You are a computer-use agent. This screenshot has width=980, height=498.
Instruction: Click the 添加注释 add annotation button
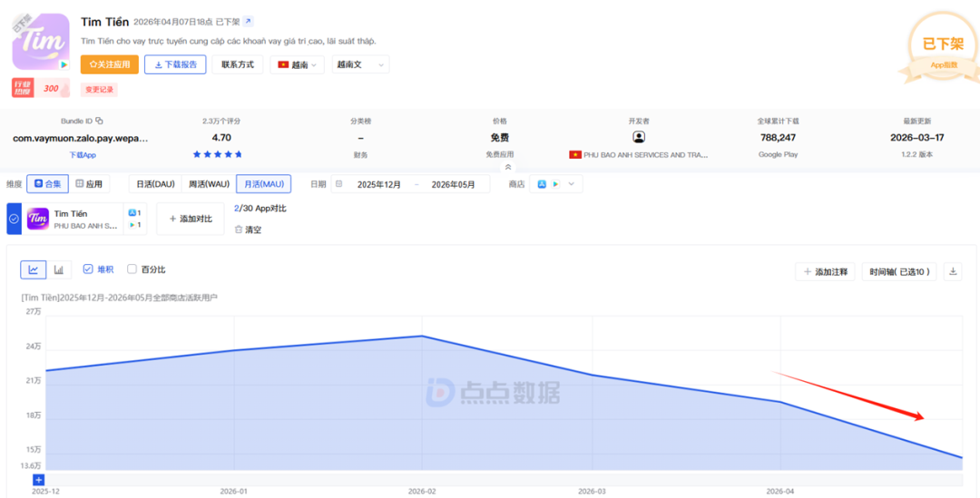825,272
